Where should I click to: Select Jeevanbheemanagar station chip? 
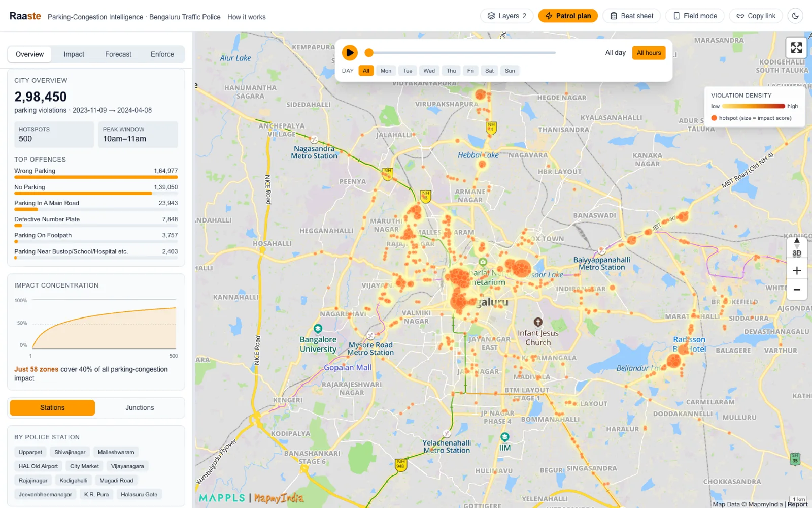pyautogui.click(x=45, y=495)
